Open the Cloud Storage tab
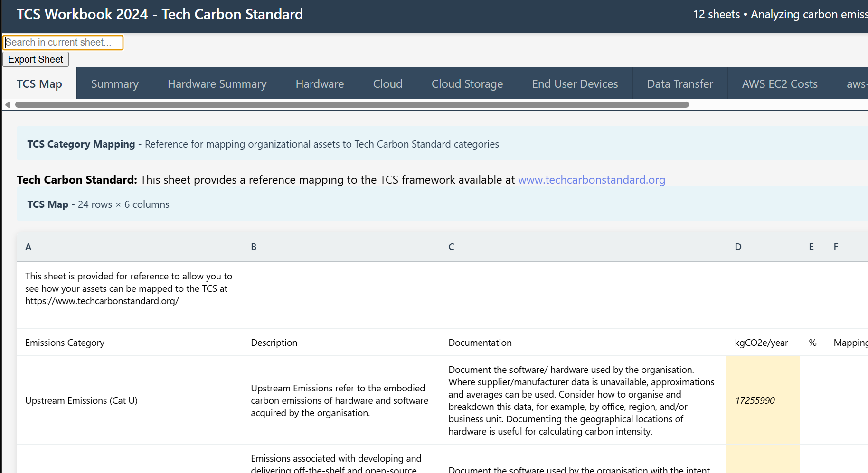Image resolution: width=868 pixels, height=473 pixels. (467, 83)
